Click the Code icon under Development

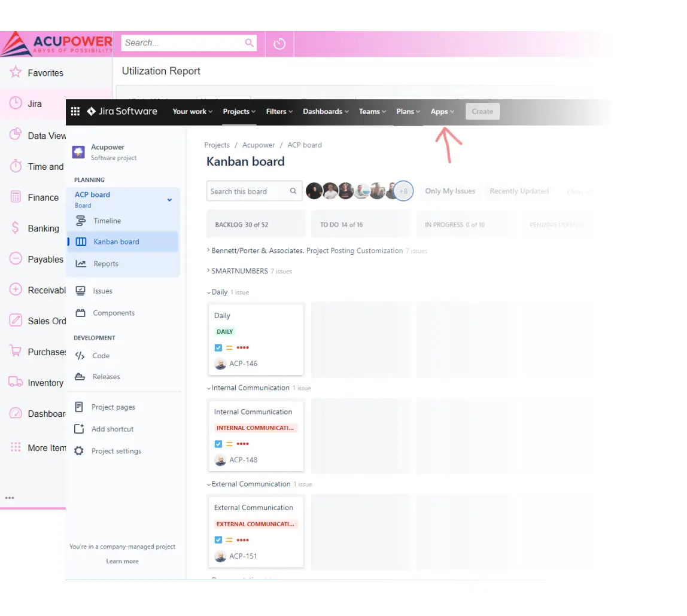[80, 356]
